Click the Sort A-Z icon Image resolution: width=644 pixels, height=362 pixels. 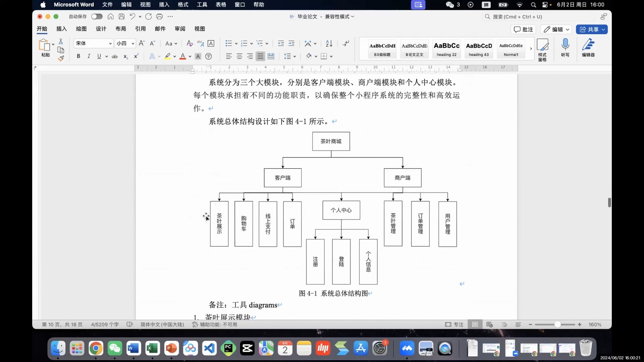[x=329, y=43]
